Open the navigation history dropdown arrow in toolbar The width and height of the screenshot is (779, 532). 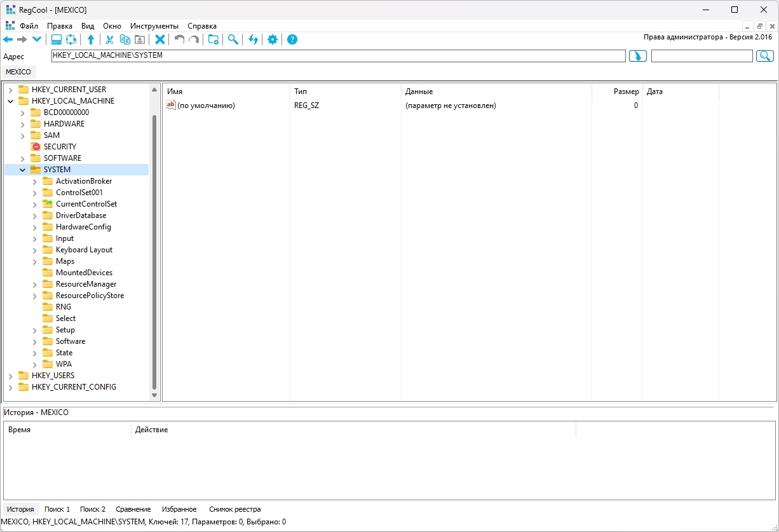pyautogui.click(x=37, y=39)
